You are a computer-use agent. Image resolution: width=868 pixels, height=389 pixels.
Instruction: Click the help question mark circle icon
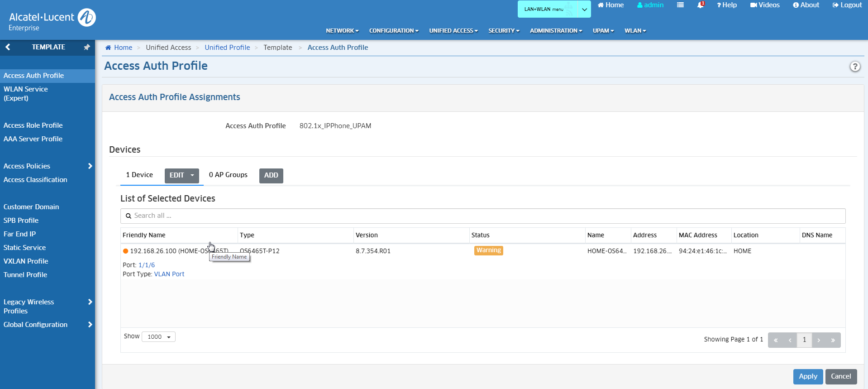(x=854, y=67)
